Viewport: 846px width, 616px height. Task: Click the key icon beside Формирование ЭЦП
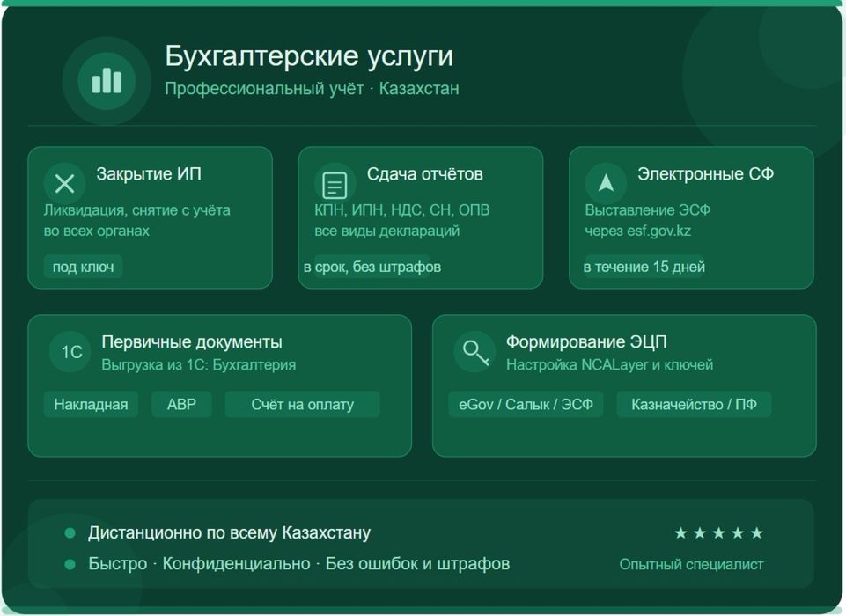(475, 352)
